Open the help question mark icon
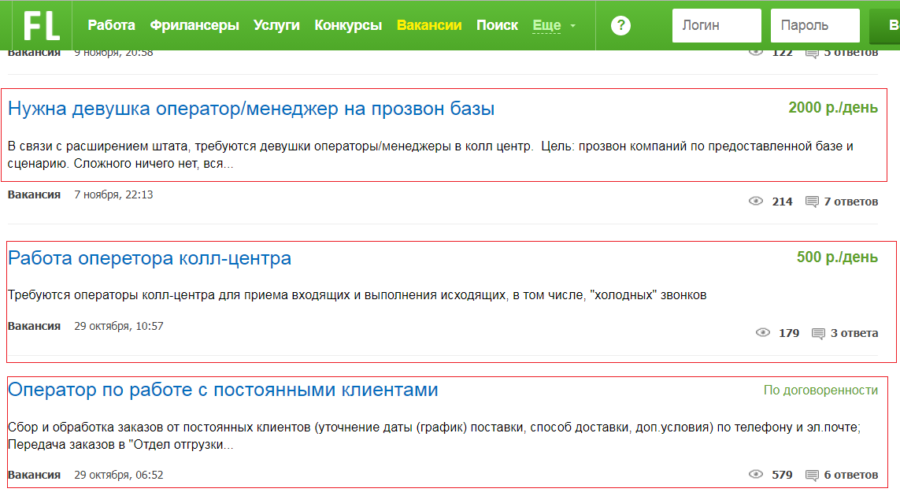Image resolution: width=900 pixels, height=496 pixels. pyautogui.click(x=620, y=25)
